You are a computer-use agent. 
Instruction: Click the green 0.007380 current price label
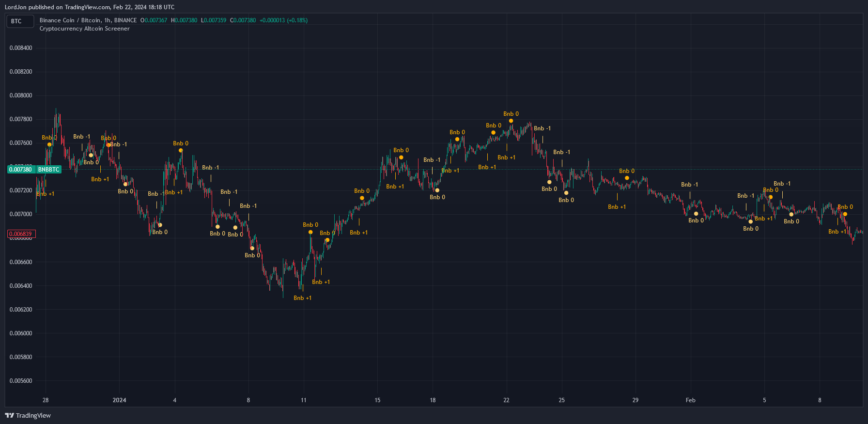20,170
